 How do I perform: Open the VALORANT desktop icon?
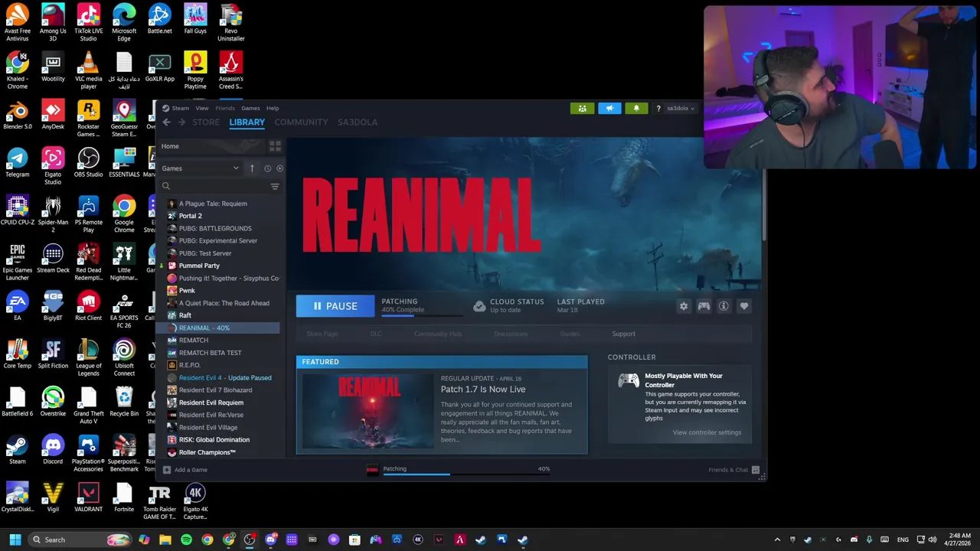pyautogui.click(x=88, y=497)
